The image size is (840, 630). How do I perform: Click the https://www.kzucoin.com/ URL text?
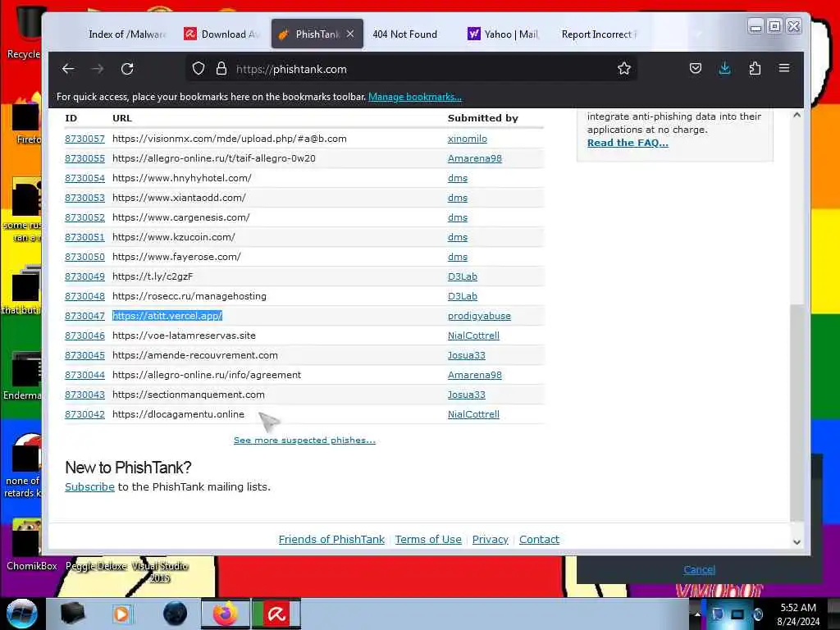pos(174,237)
